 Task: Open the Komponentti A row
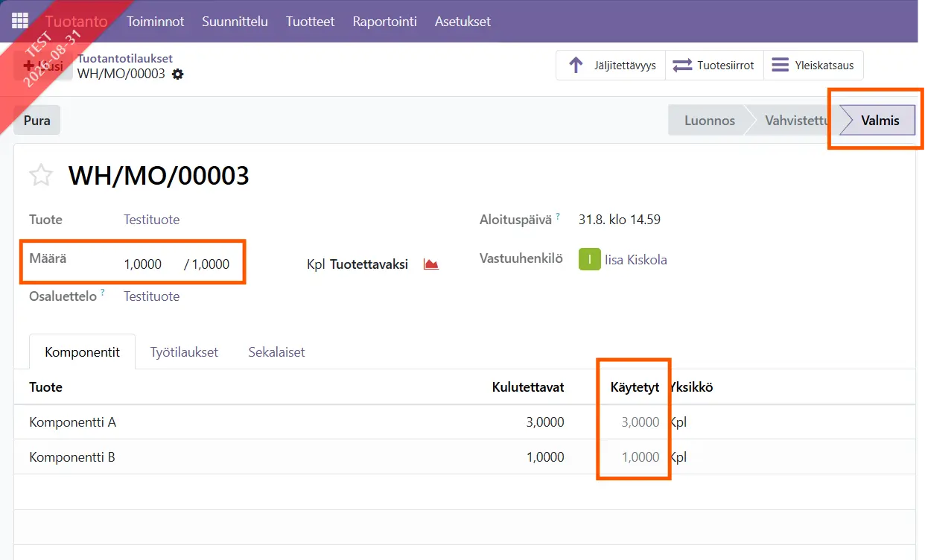(x=465, y=422)
